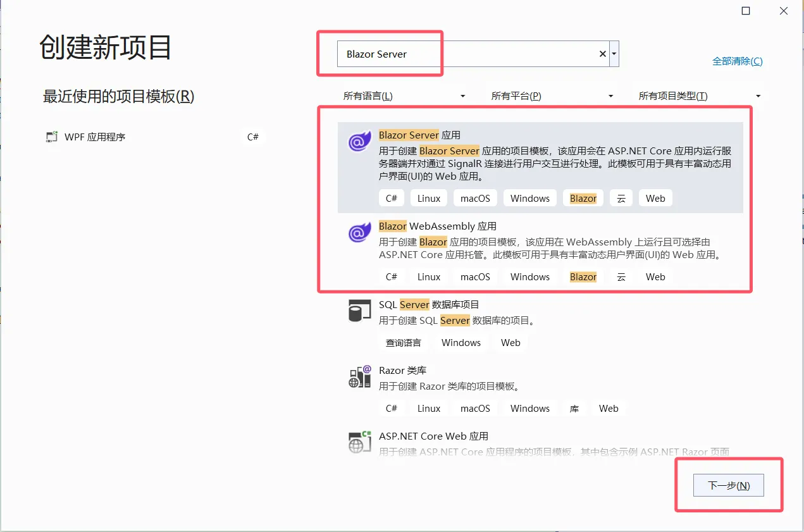804x532 pixels.
Task: Click the 云 tag under Blazor Server 应用
Action: [621, 198]
